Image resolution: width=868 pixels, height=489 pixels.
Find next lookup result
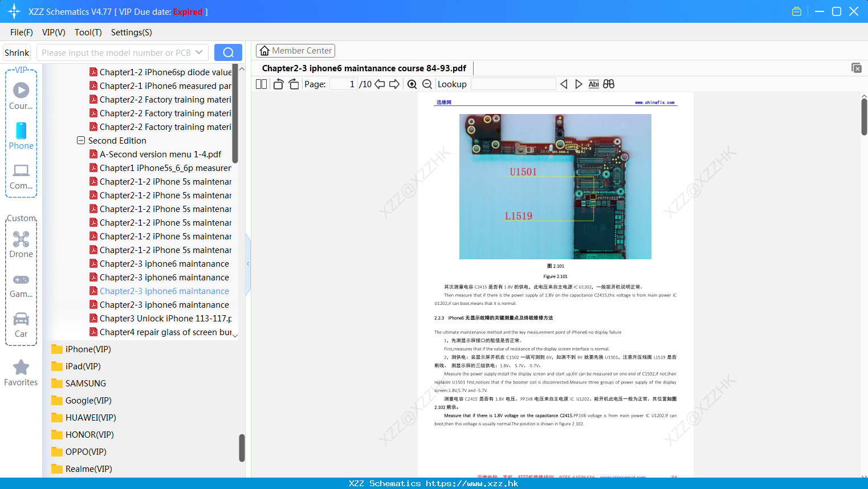578,84
